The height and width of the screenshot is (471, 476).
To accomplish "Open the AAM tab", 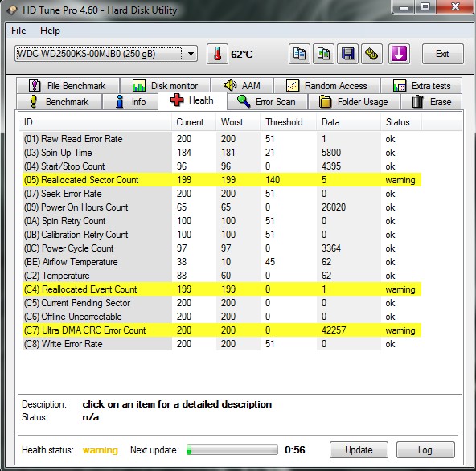I will click(x=242, y=85).
